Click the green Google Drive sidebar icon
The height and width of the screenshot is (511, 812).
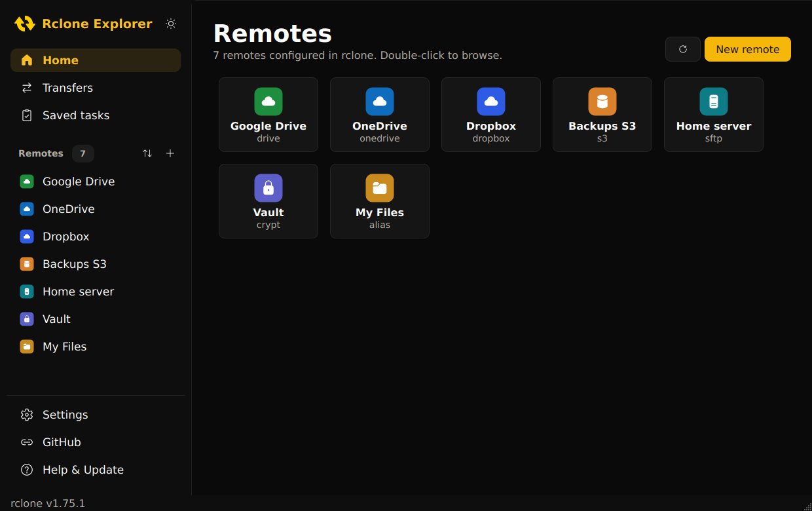(x=27, y=181)
